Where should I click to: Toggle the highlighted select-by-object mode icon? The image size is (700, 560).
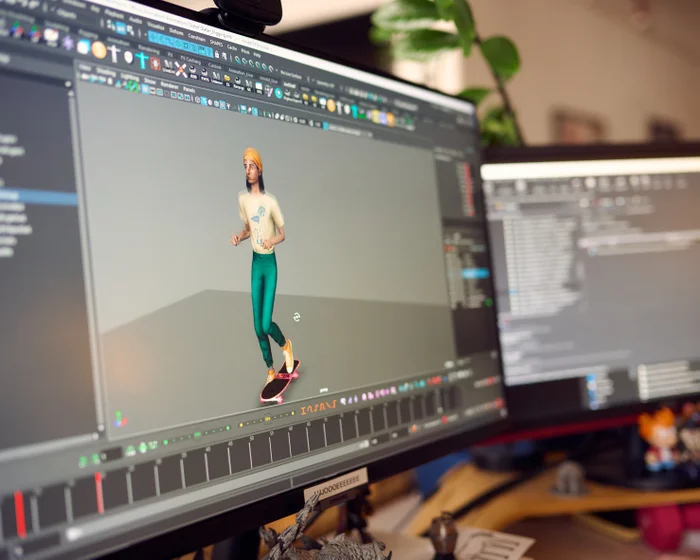coord(121,29)
